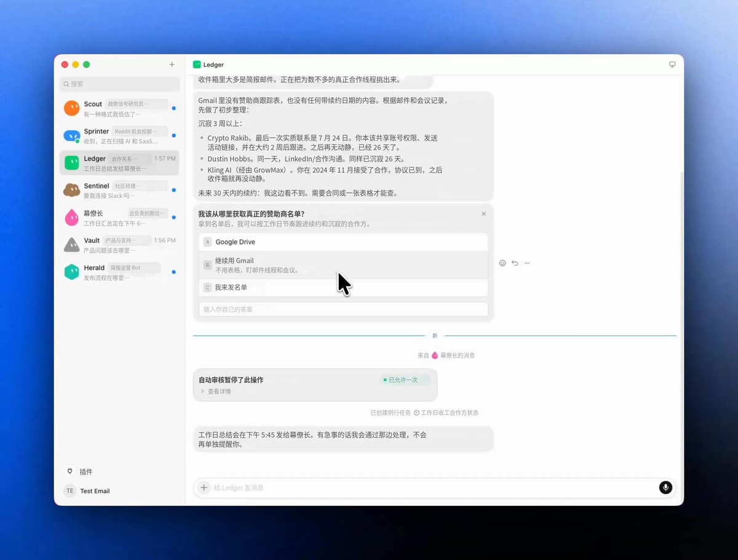Viewport: 738px width, 560px height.
Task: Click Herald's blue unread indicator dot
Action: [174, 272]
